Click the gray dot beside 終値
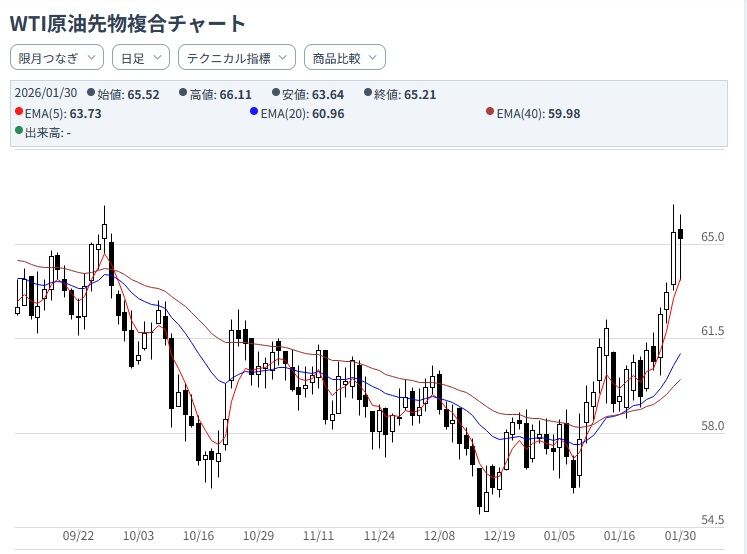Viewport: 747px width, 554px height. 367,93
